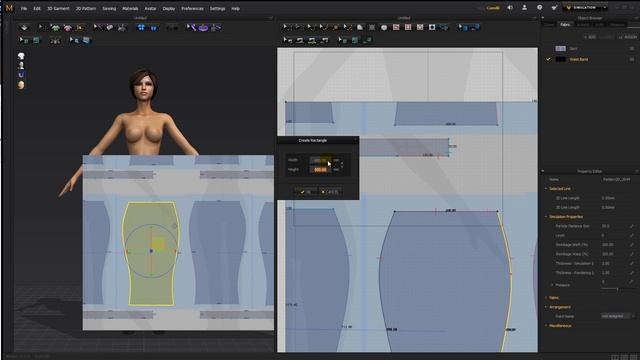The width and height of the screenshot is (640, 360).
Task: Click first arrow tool in 2D toolbar
Action: [287, 27]
